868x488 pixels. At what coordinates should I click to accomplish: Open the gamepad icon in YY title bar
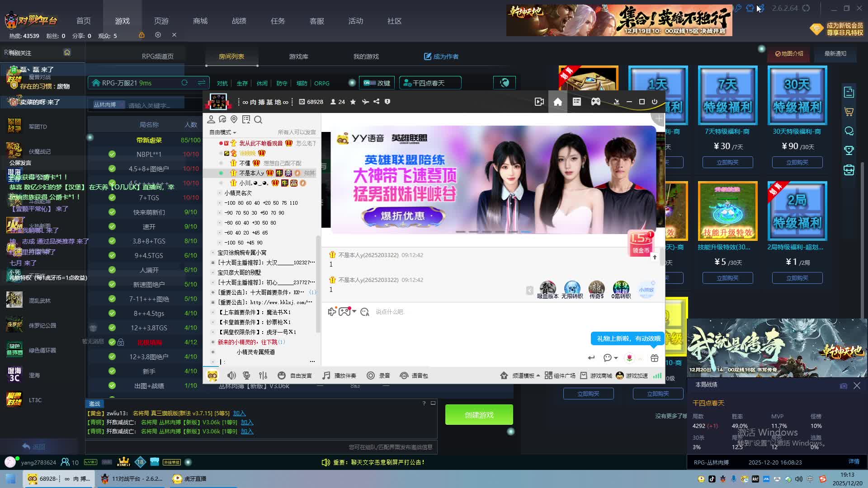point(595,102)
